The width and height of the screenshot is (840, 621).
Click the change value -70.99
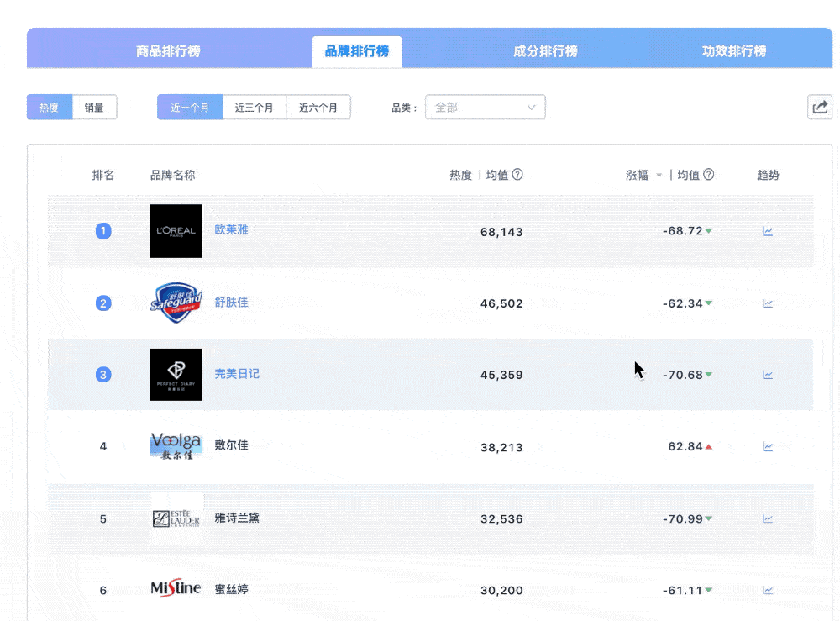pyautogui.click(x=683, y=518)
